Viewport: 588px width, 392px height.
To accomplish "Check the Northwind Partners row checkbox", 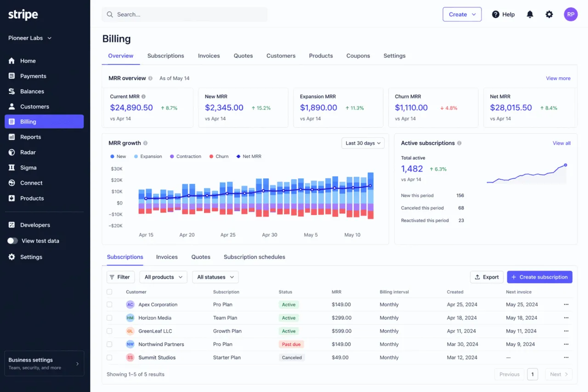I will click(x=109, y=344).
